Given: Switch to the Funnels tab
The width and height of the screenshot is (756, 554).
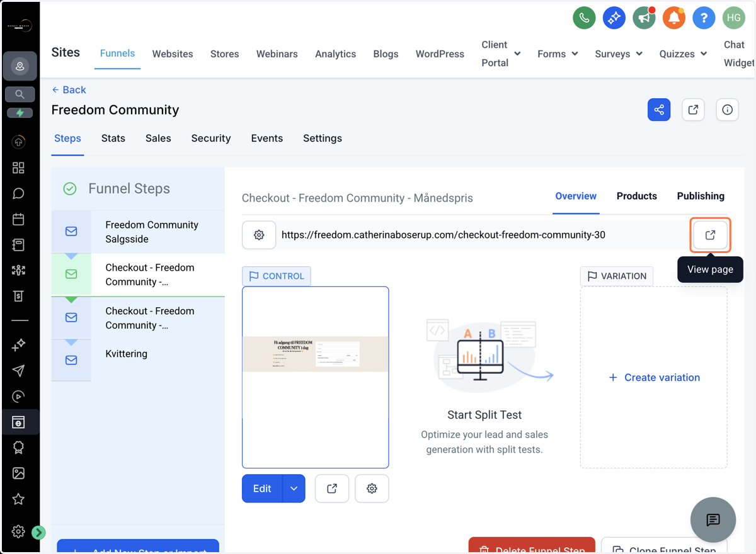Looking at the screenshot, I should pos(117,54).
